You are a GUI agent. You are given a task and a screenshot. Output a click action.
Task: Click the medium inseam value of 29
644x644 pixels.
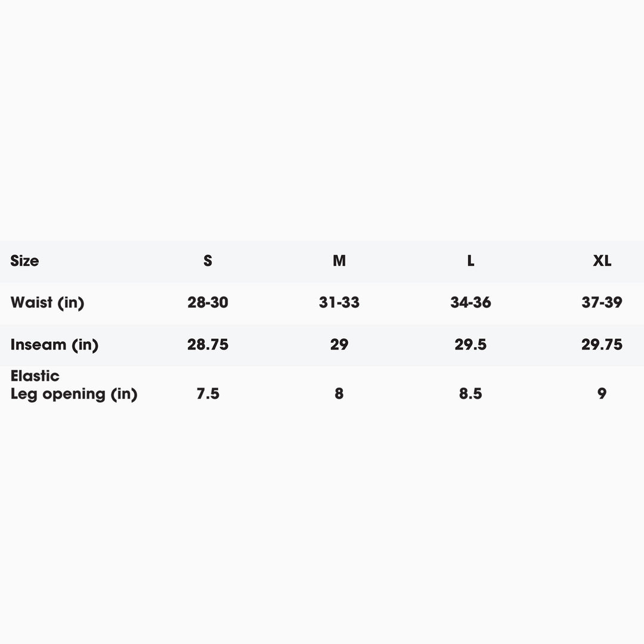coord(339,345)
